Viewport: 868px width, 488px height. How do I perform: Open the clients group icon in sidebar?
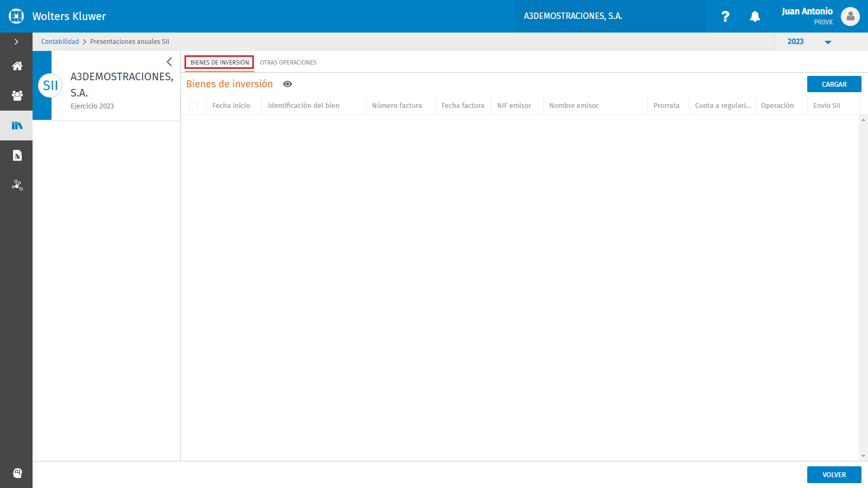[x=17, y=96]
